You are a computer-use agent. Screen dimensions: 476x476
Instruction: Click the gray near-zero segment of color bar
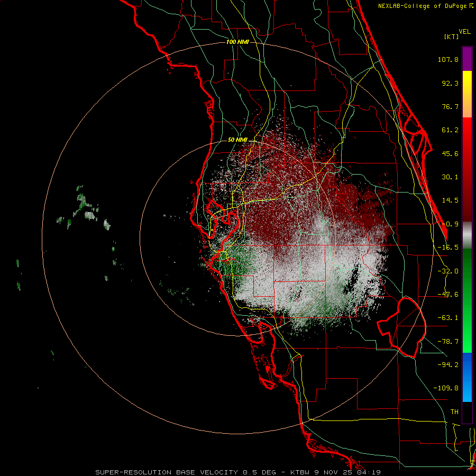(x=467, y=235)
